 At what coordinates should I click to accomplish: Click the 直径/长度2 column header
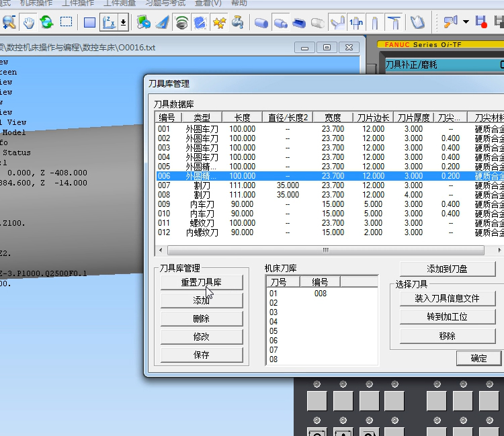288,118
